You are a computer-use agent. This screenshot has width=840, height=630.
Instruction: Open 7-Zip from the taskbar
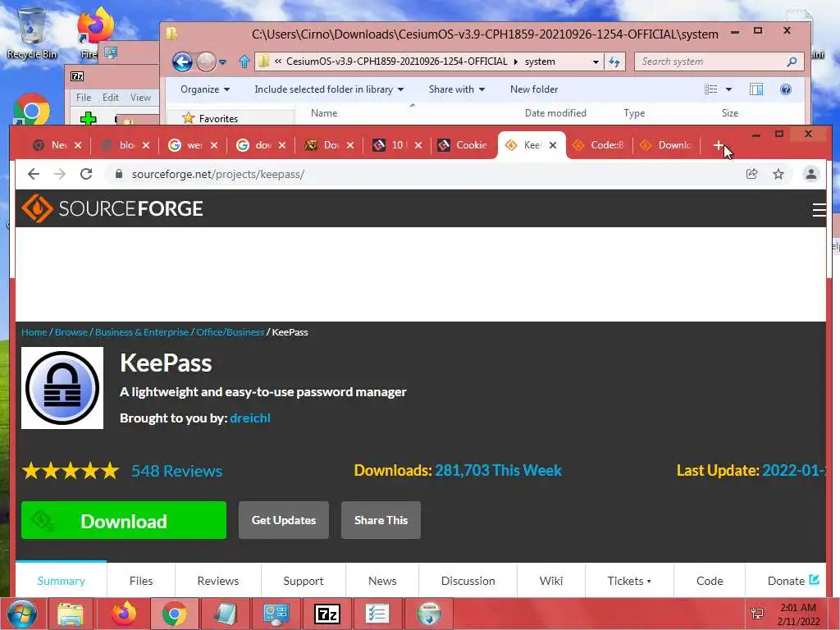[x=326, y=614]
